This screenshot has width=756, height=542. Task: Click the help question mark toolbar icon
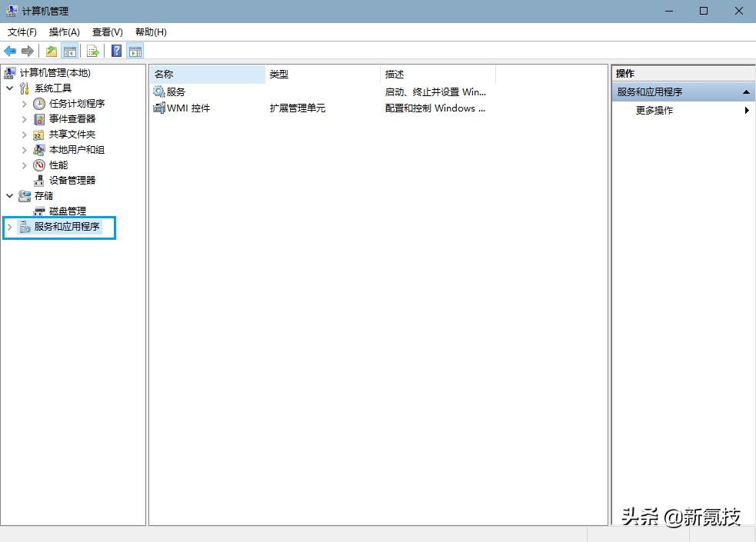[115, 51]
